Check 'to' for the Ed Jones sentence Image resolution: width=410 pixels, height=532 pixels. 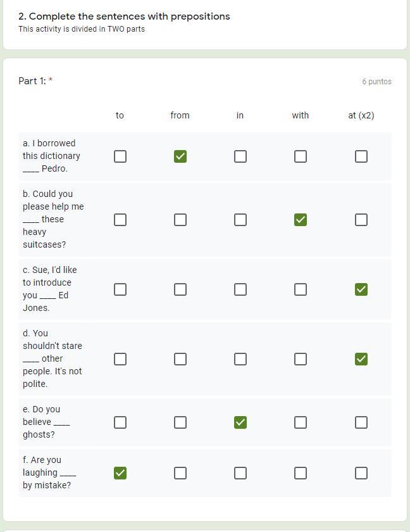120,289
